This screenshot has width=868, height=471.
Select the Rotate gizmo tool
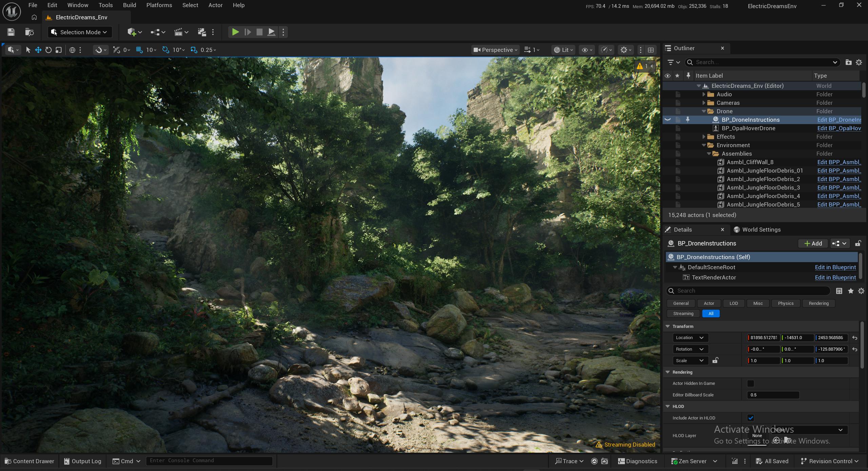point(48,50)
